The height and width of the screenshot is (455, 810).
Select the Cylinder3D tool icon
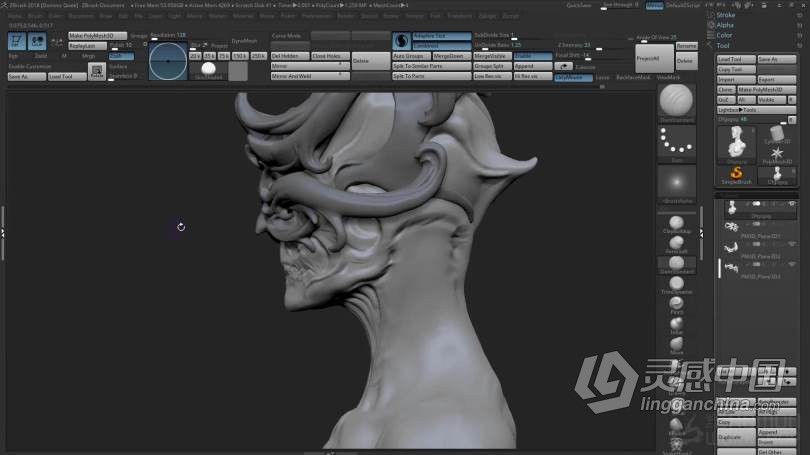[777, 134]
